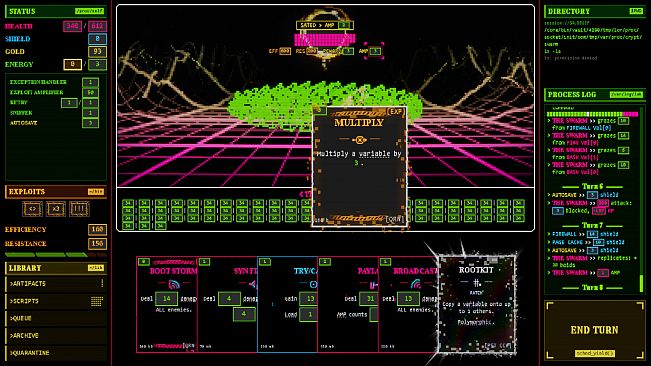Play the Broadcast card

click(409, 305)
